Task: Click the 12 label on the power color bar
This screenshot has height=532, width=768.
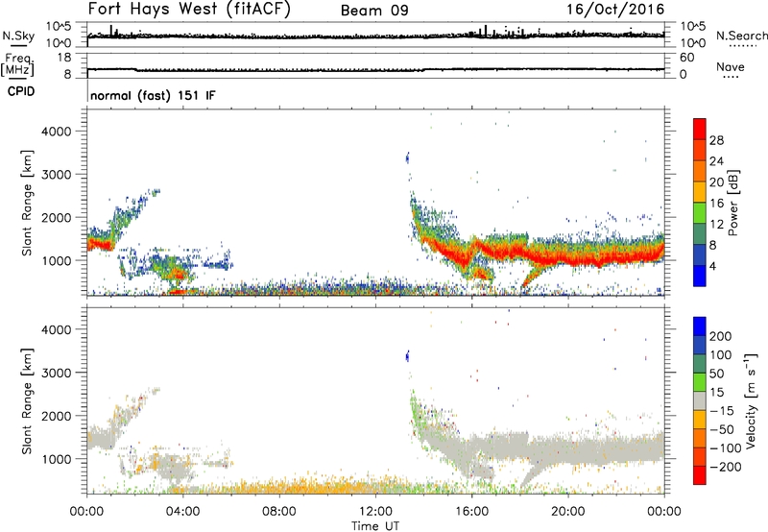Action: (x=716, y=225)
